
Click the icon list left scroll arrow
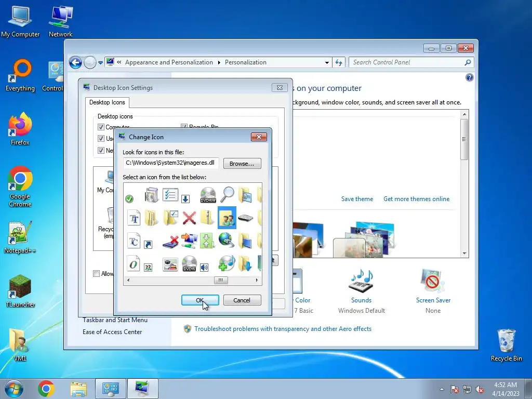[x=128, y=280]
